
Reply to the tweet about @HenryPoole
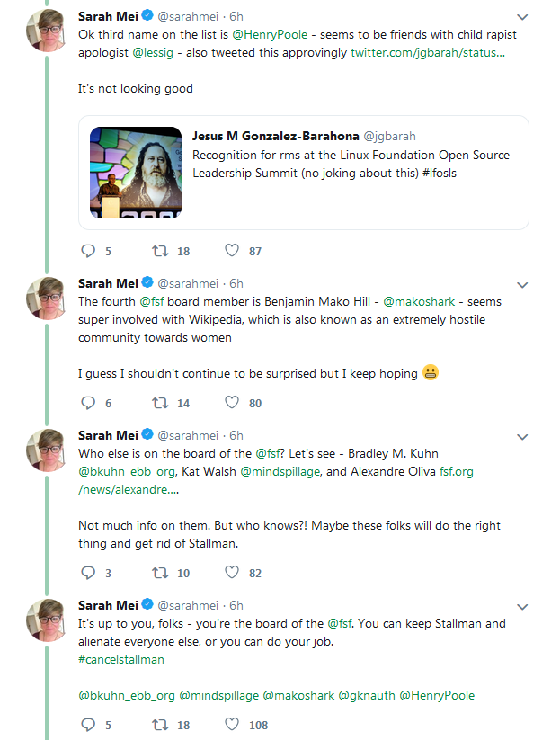(88, 251)
